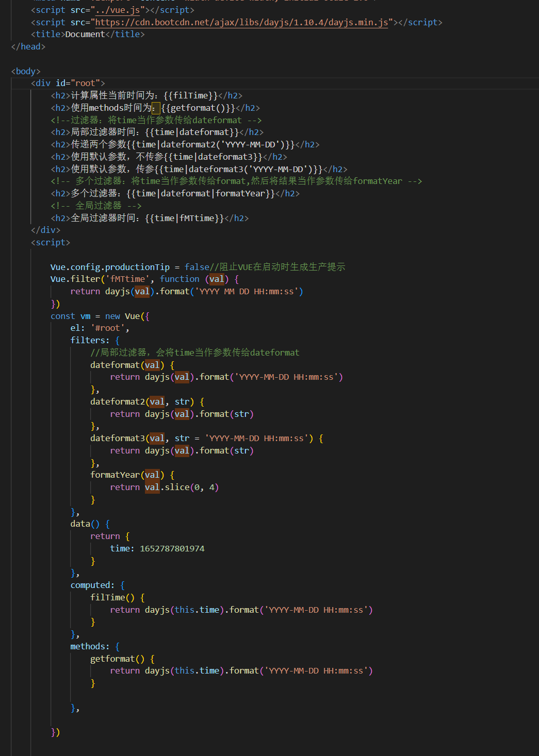Click the {{filTime}} interpolation in first h2

coord(190,96)
